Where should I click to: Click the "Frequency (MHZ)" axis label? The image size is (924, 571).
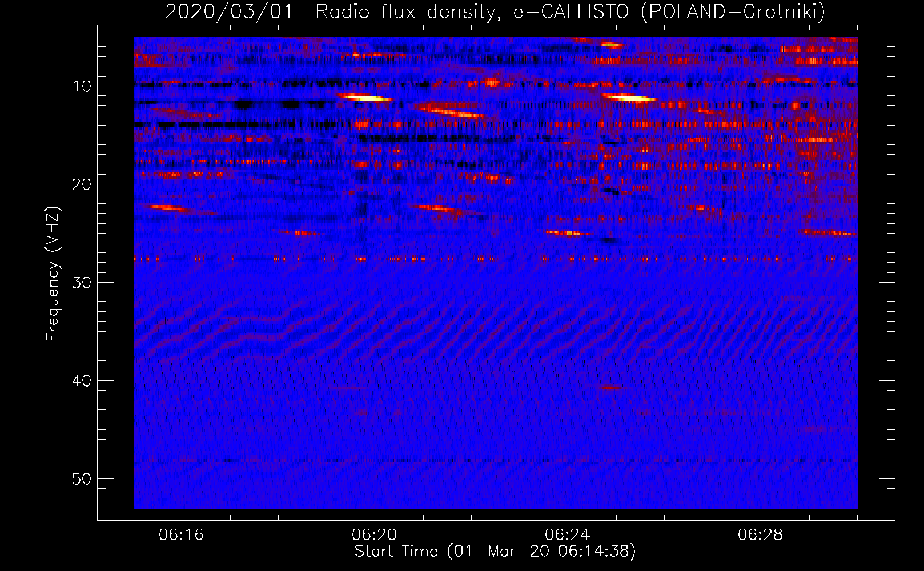pyautogui.click(x=53, y=274)
